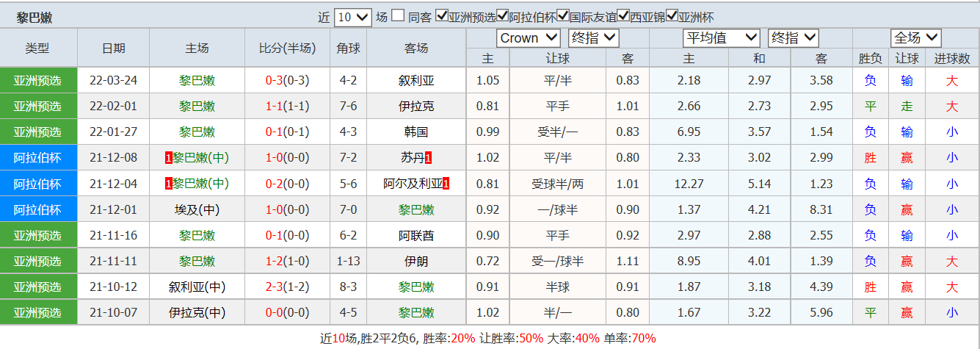Click the 2-3 score in the 21-10-12 match
The width and height of the screenshot is (980, 349).
pos(275,287)
